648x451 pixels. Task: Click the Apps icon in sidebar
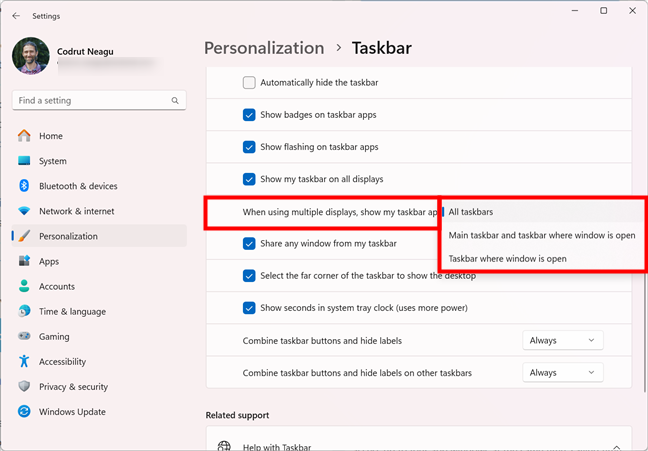coord(24,261)
